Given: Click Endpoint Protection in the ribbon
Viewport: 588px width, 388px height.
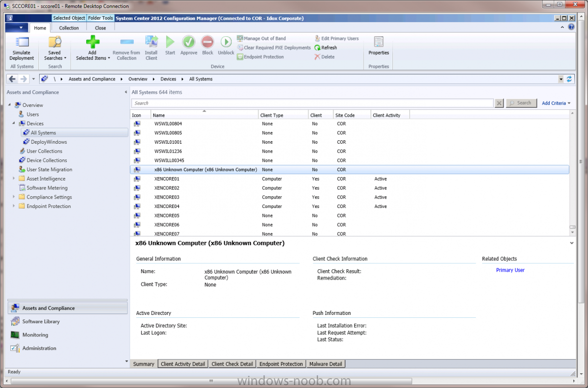Looking at the screenshot, I should pyautogui.click(x=260, y=57).
